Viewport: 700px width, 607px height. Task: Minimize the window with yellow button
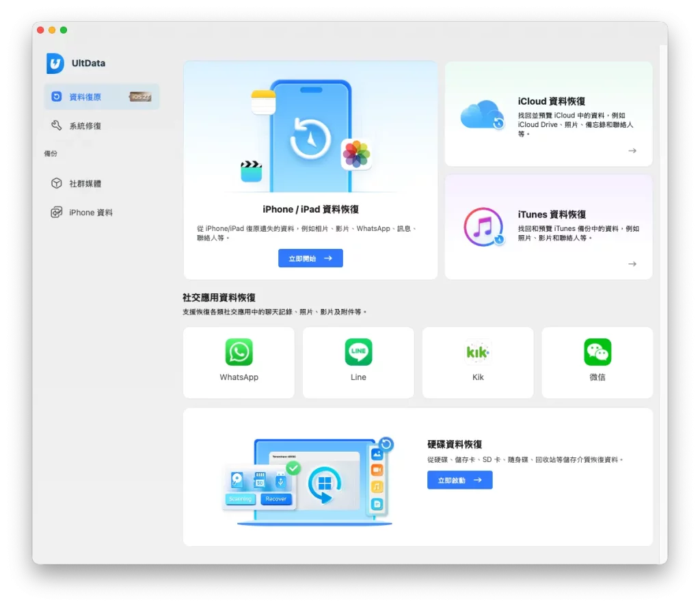(52, 30)
